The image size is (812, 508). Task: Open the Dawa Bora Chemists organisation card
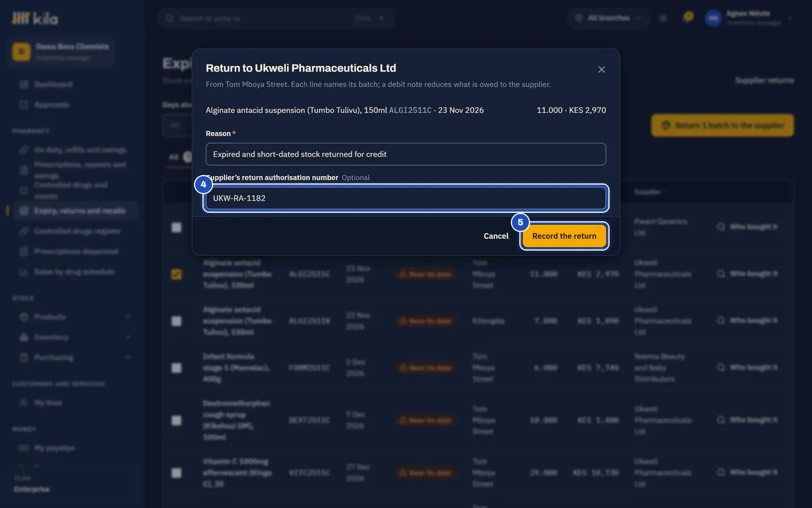click(61, 51)
